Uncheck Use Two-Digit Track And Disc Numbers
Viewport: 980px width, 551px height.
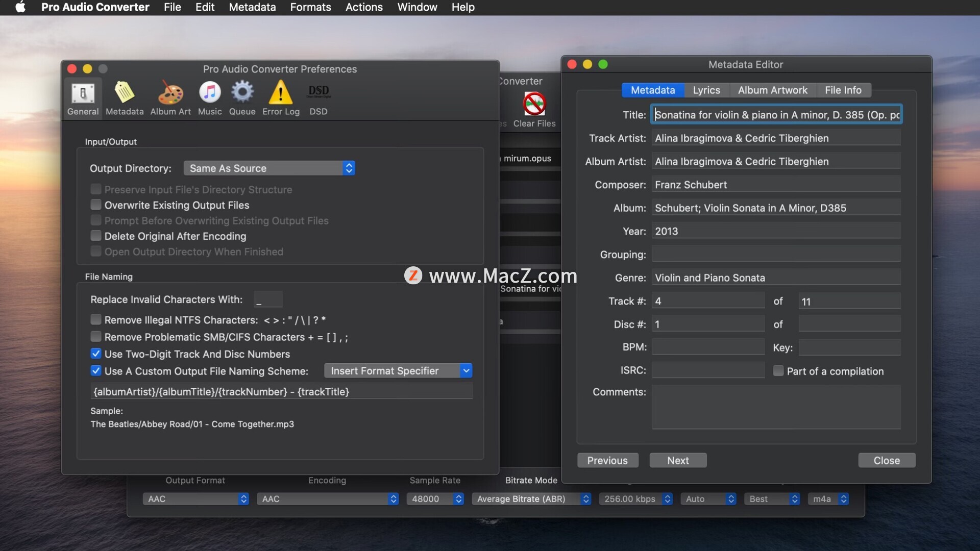[96, 354]
